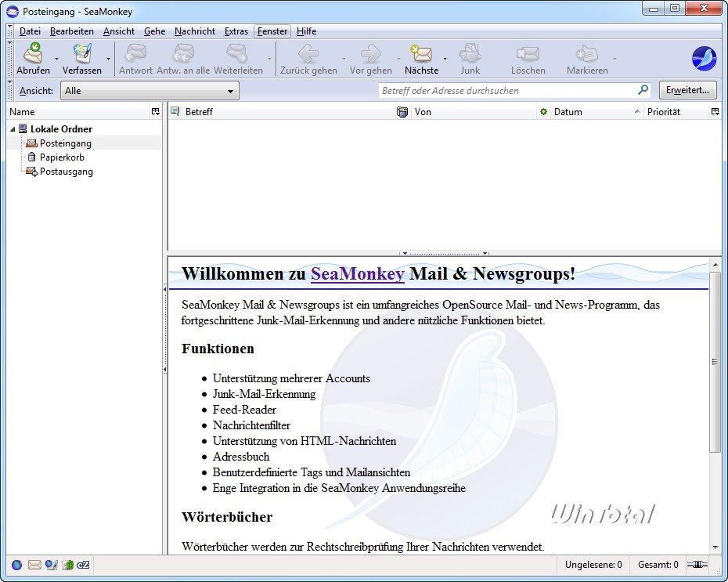728x582 pixels.
Task: Sort messages by the Priorität column
Action: [x=676, y=111]
